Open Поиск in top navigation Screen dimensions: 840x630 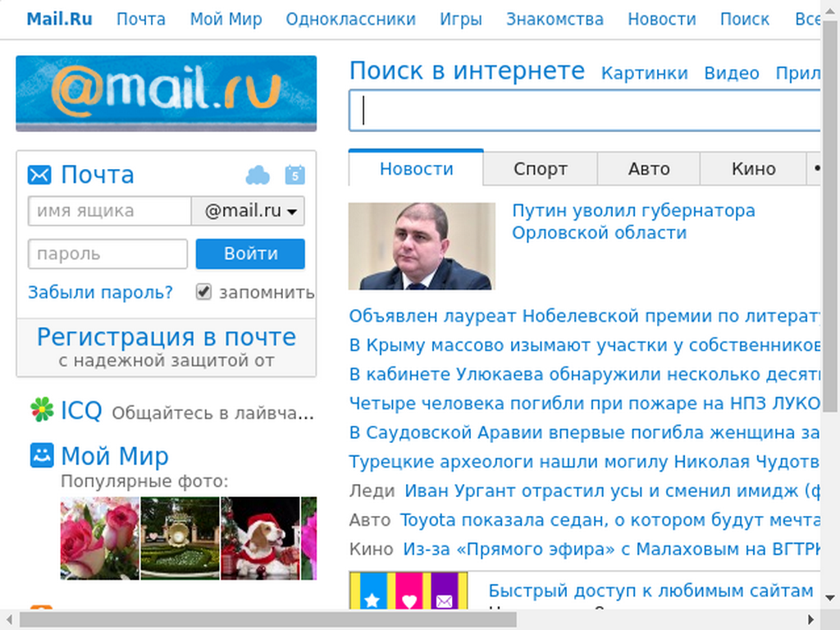point(745,20)
